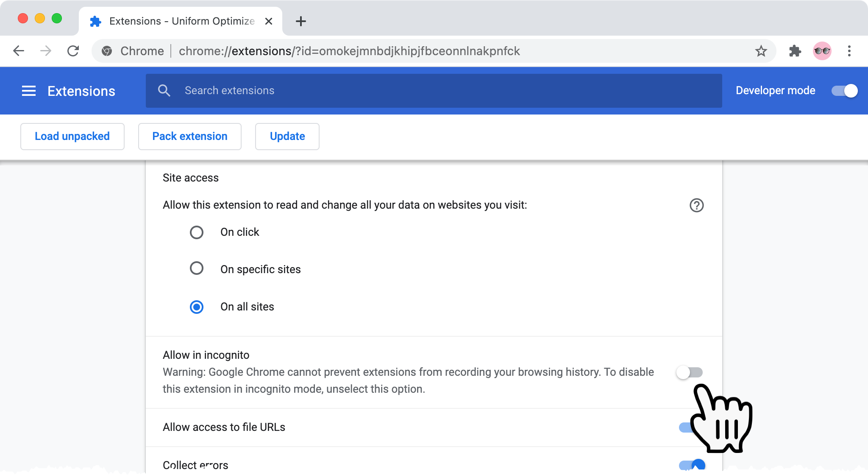
Task: Reload the extensions page
Action: click(x=73, y=51)
